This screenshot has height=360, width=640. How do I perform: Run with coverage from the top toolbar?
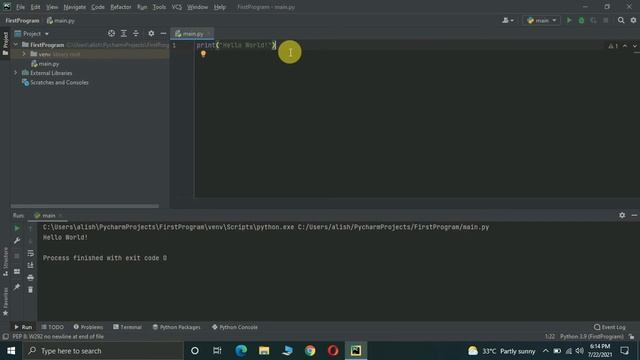click(x=593, y=20)
